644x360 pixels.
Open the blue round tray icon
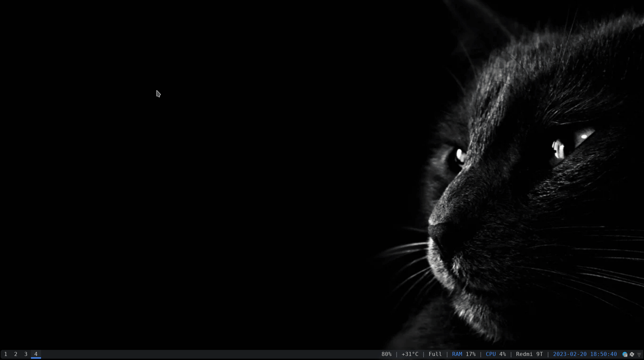pos(625,354)
